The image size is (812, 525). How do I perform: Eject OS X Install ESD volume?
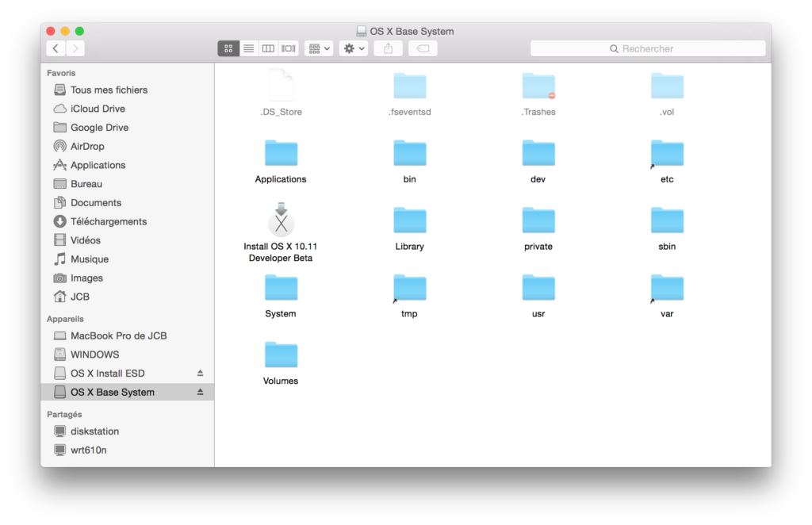(x=201, y=374)
